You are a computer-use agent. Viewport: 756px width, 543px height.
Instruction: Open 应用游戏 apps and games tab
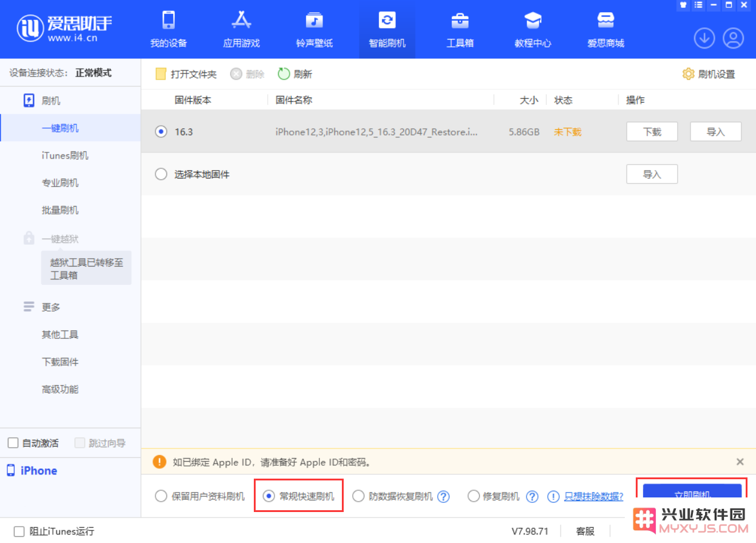(x=241, y=29)
